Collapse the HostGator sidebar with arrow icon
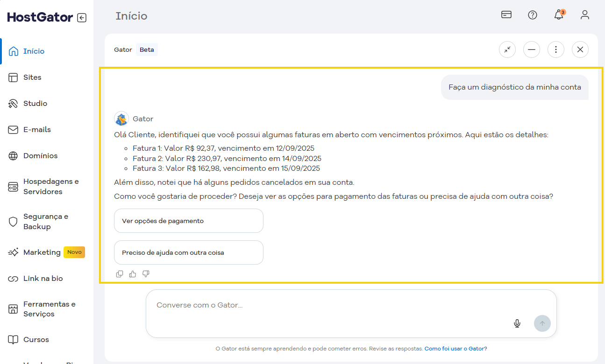 82,18
